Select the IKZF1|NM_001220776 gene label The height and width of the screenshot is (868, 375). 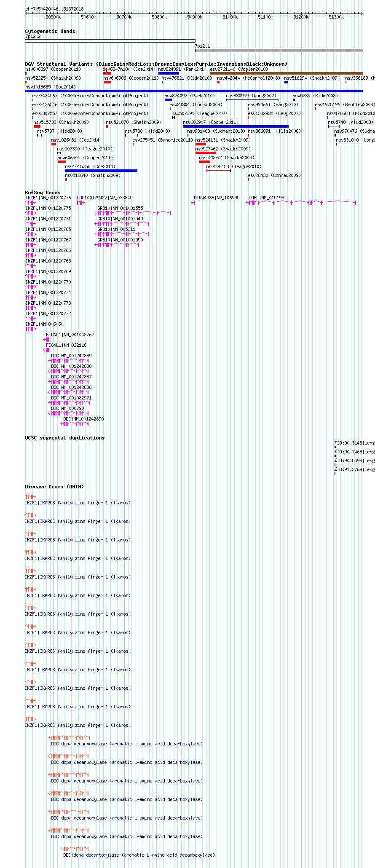pos(48,198)
